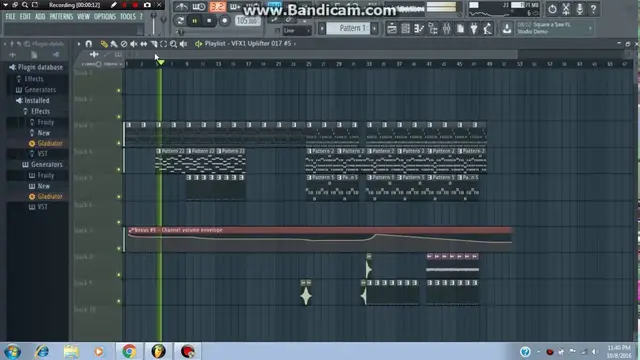Select the Slip tool in Playlist toolbar
Screen dimensions: 640x360
(x=144, y=44)
